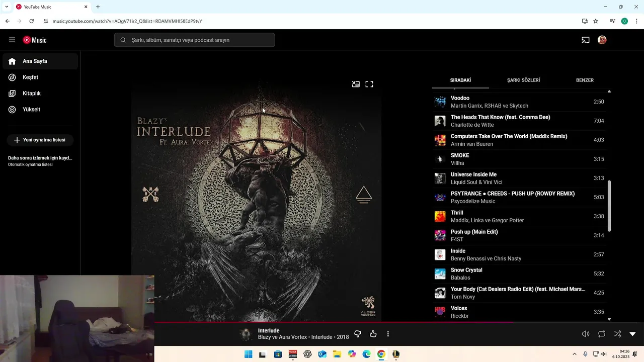Go to Ana Sayfa in sidebar
Image resolution: width=644 pixels, height=362 pixels.
(40, 61)
